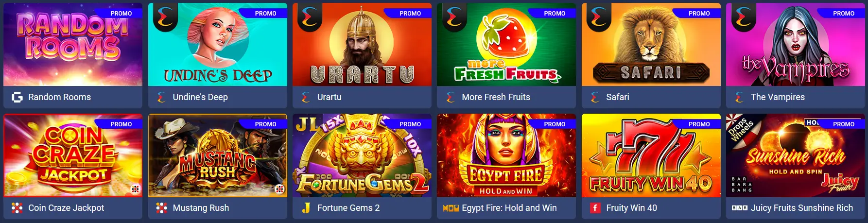The height and width of the screenshot is (223, 868).
Task: Click the Mustang Rush provider flower icon
Action: [x=161, y=208]
